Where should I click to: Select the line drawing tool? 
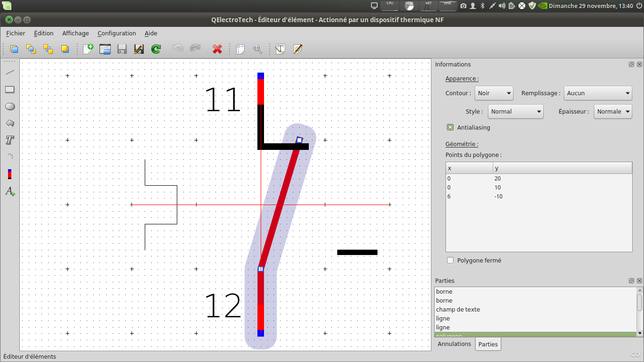pyautogui.click(x=10, y=73)
